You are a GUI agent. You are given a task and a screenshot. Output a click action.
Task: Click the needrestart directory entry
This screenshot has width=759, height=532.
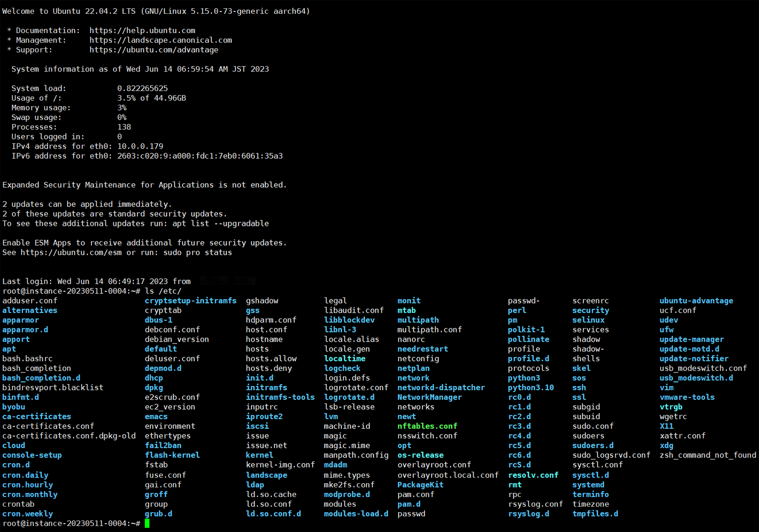click(x=423, y=349)
